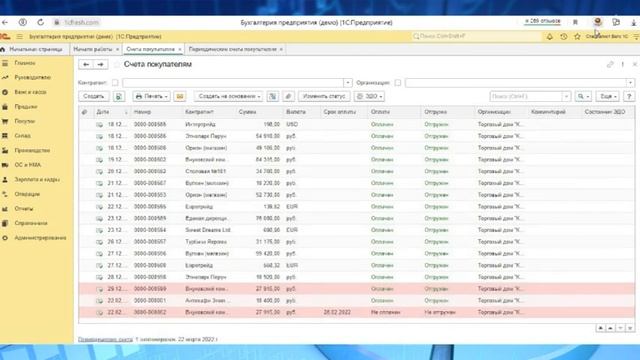Open the Отчеты sidebar section
640x360 pixels.
pos(23,209)
